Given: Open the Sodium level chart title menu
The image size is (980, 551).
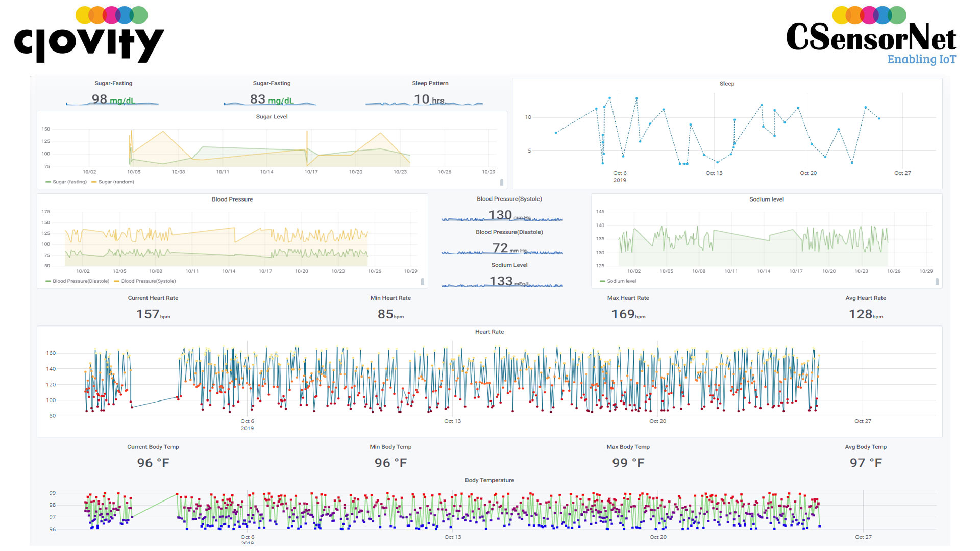Looking at the screenshot, I should tap(766, 199).
